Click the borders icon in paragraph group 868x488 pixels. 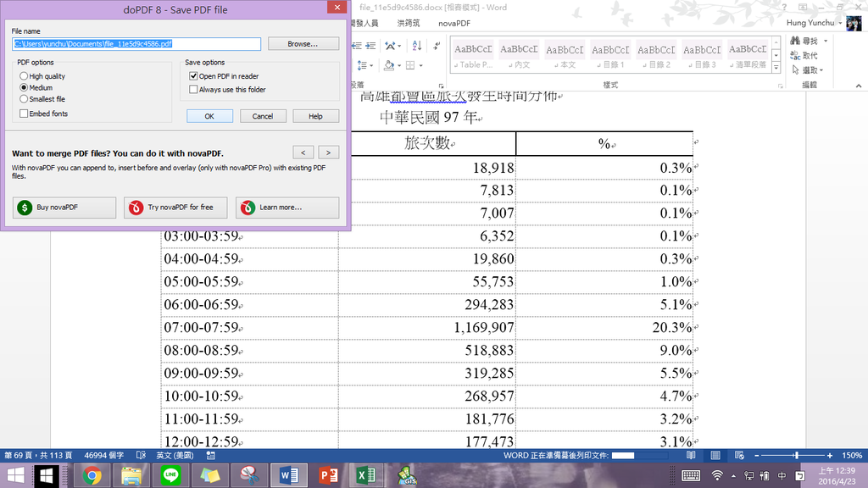tap(411, 65)
